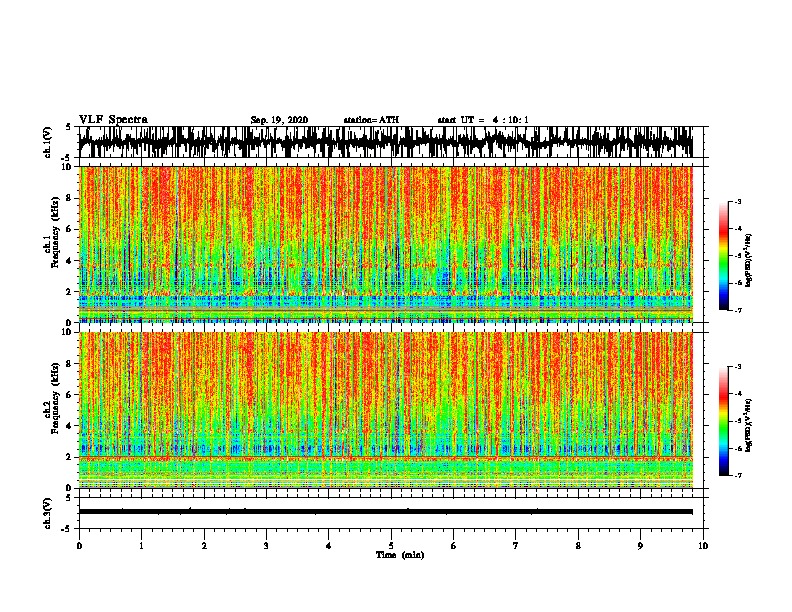Click the '-5' volt tick on ch.1(V) axis
This screenshot has height=612, width=792.
click(68, 158)
